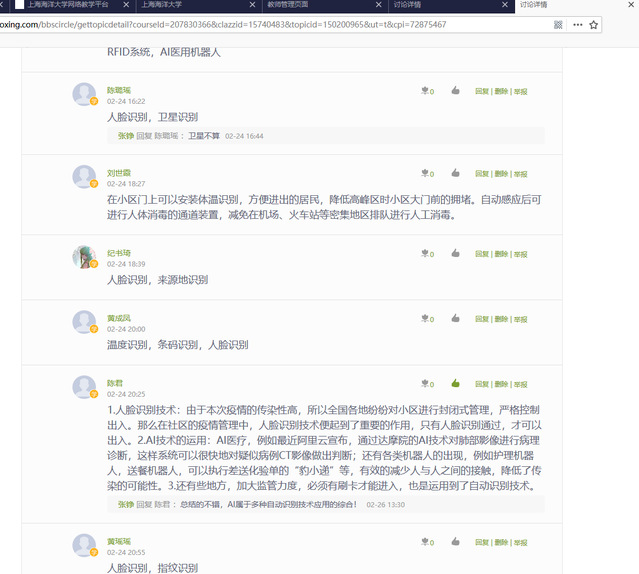Screen dimensions: 639x574
Task: Delete 刘世霖's post using 删除 link
Action: click(x=501, y=173)
